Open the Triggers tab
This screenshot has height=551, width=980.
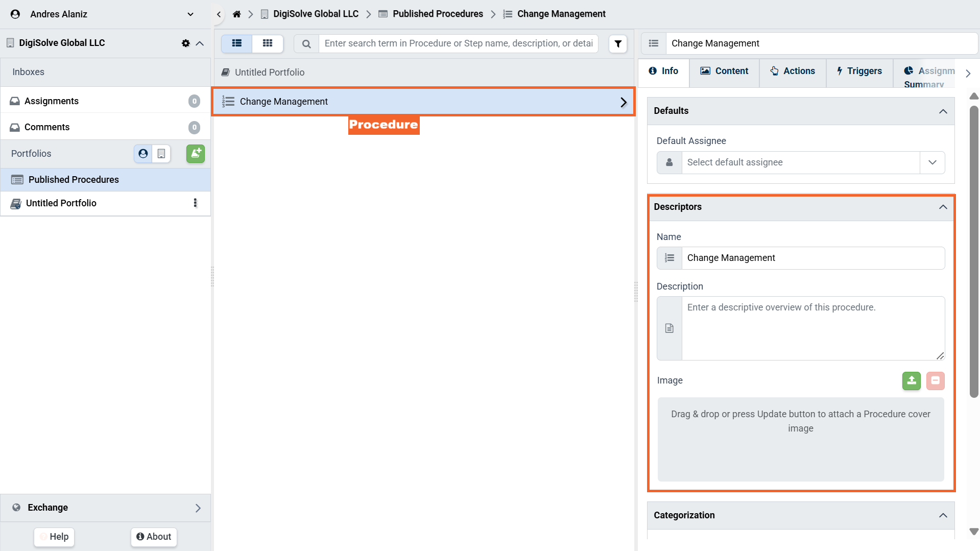[859, 71]
